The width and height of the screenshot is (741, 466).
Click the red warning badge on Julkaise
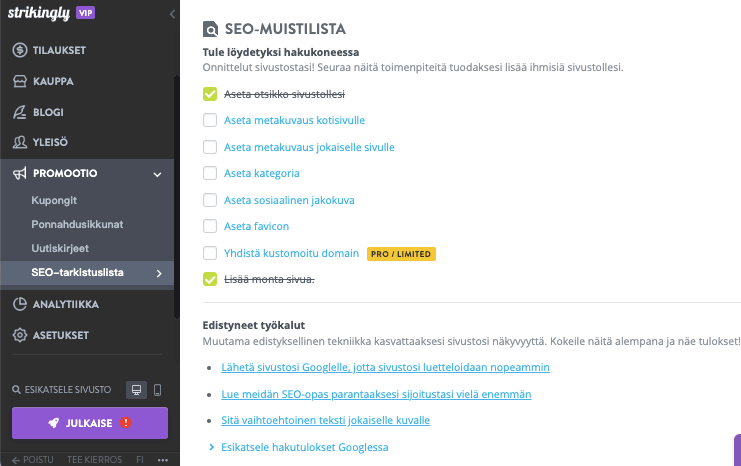click(126, 423)
